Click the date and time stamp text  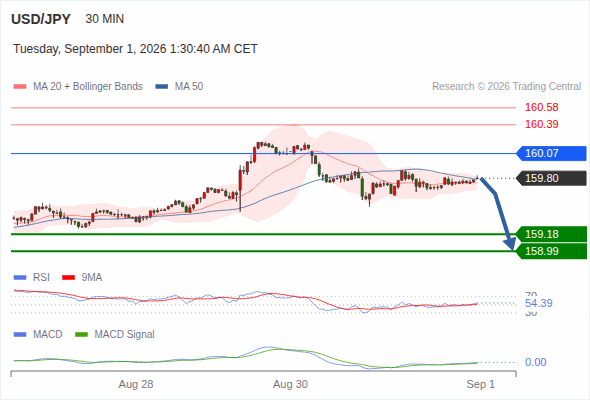click(135, 49)
